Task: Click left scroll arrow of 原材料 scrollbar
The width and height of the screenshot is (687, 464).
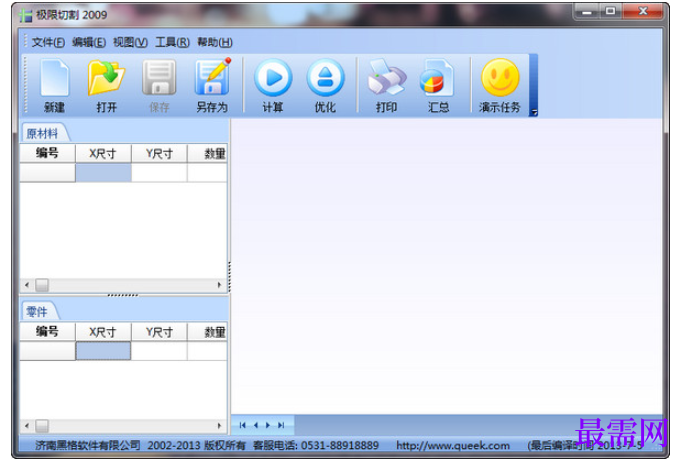Action: pyautogui.click(x=27, y=285)
